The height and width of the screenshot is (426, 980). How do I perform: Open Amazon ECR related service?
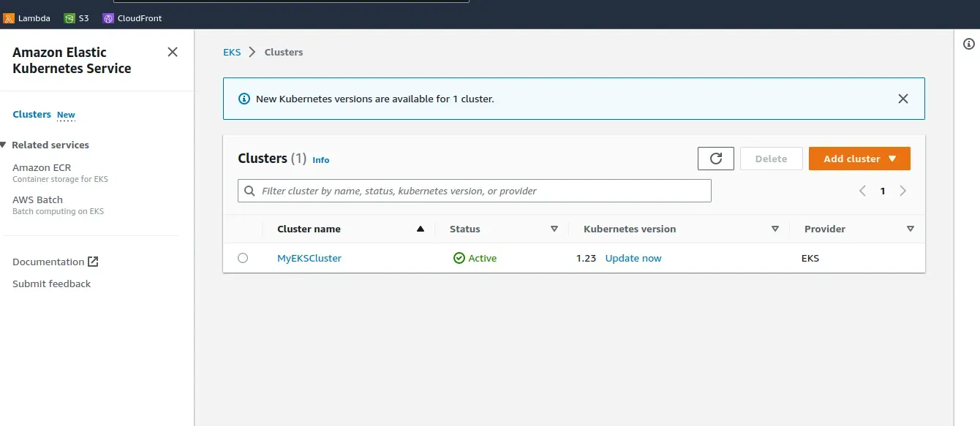point(42,167)
